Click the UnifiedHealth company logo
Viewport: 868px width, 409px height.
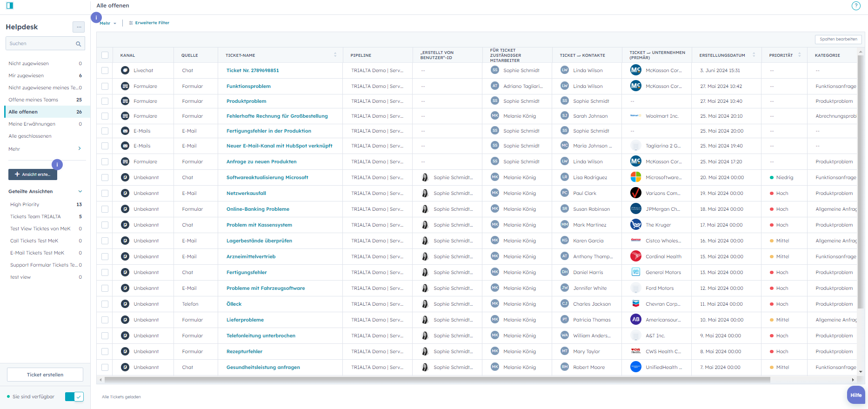[636, 367]
